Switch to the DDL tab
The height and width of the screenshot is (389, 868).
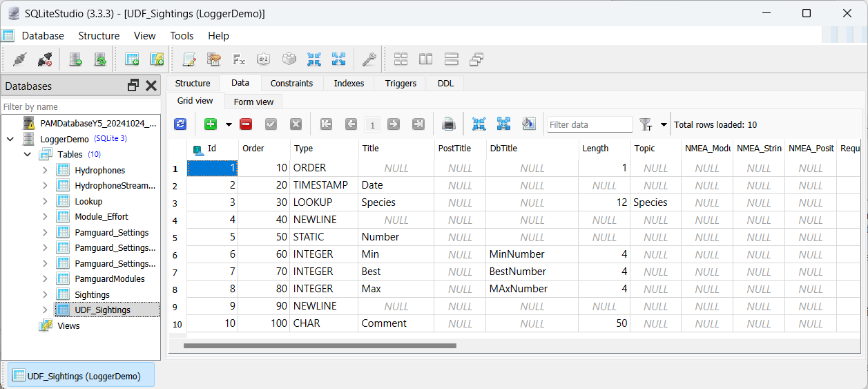click(x=445, y=83)
